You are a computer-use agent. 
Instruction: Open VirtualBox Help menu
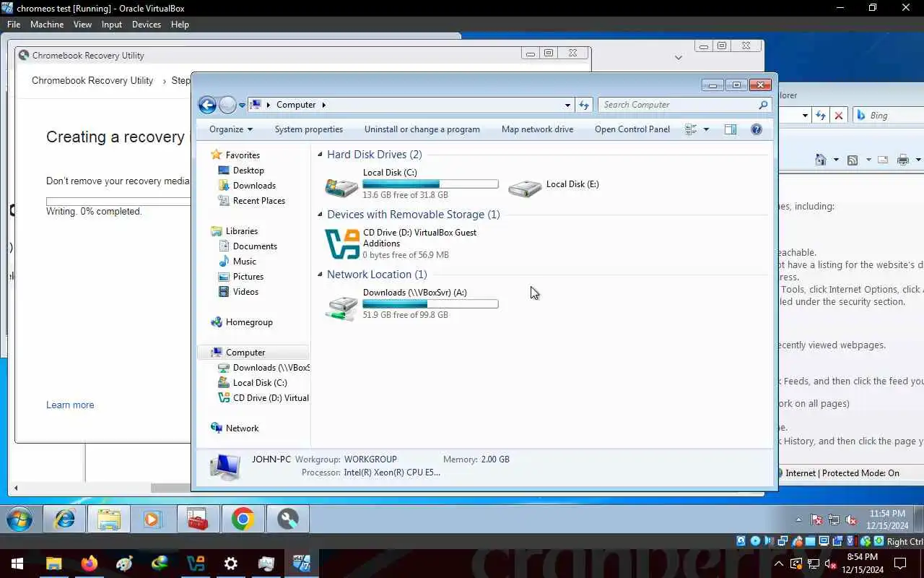(x=180, y=25)
